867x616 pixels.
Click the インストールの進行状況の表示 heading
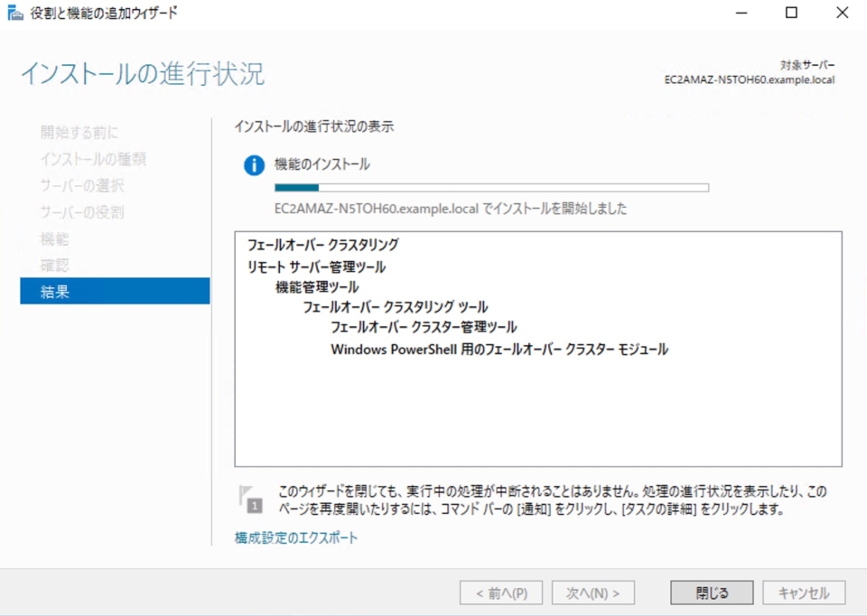314,126
